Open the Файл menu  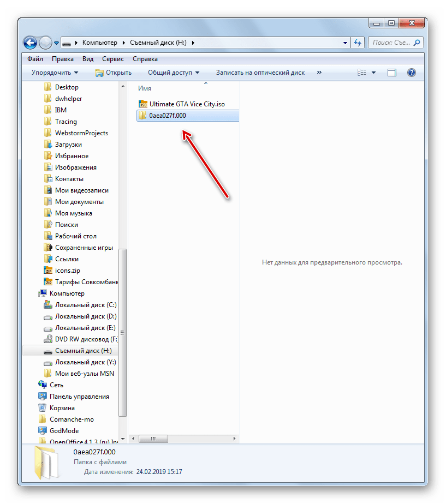click(x=35, y=59)
